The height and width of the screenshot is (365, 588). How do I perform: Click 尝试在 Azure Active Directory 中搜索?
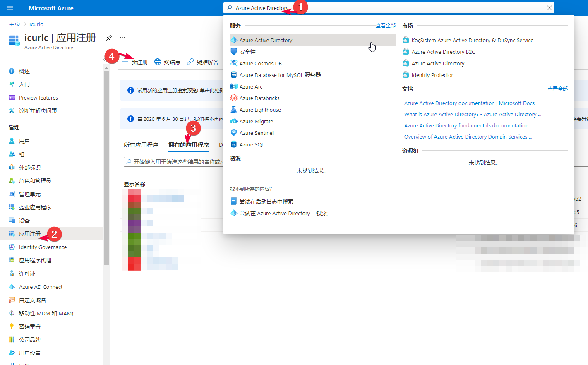(x=283, y=213)
